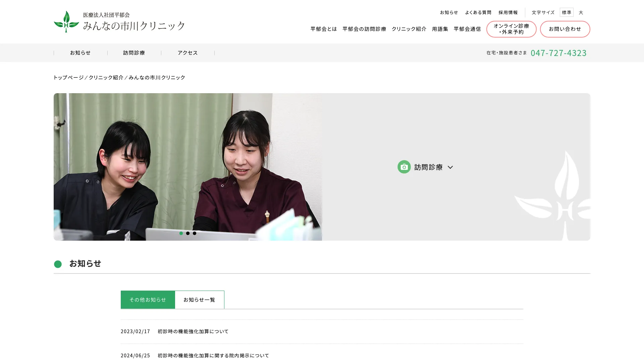Image resolution: width=644 pixels, height=362 pixels.
Task: Open 採用情報 link
Action: [508, 12]
